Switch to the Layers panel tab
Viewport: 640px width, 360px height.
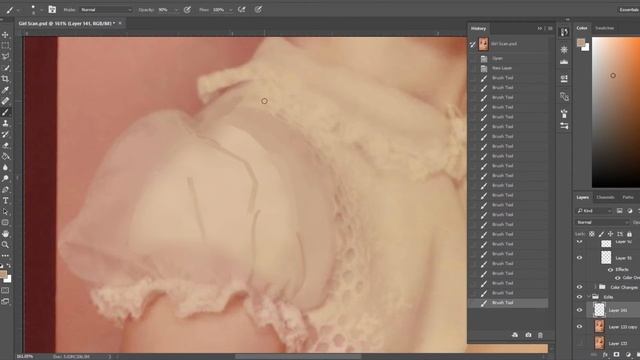click(582, 197)
